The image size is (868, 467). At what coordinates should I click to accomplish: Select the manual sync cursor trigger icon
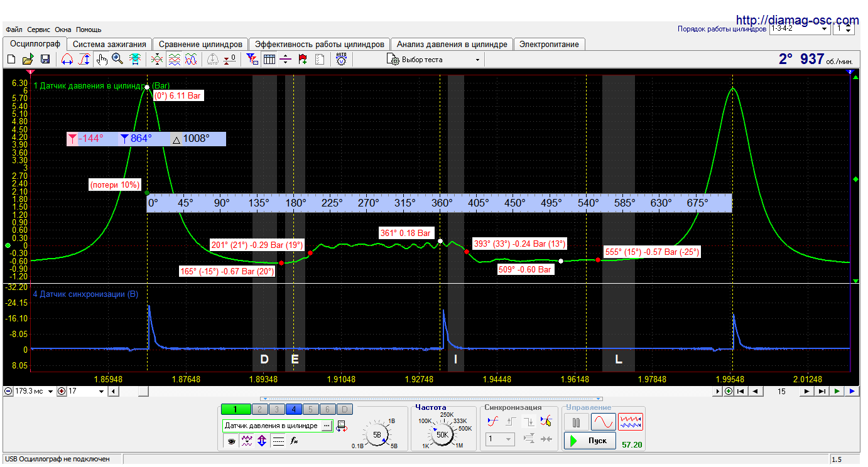point(546,422)
